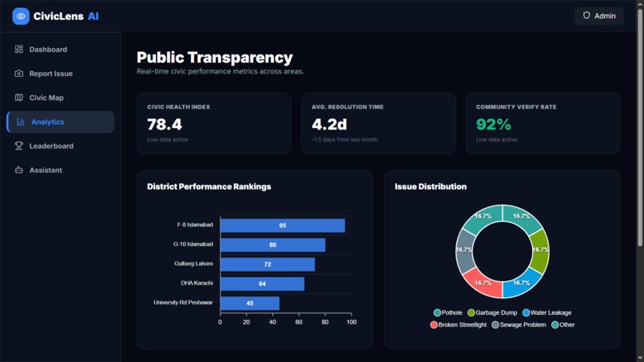Viewport: 644px width, 362px height.
Task: Toggle the Other legend swatch
Action: (555, 324)
